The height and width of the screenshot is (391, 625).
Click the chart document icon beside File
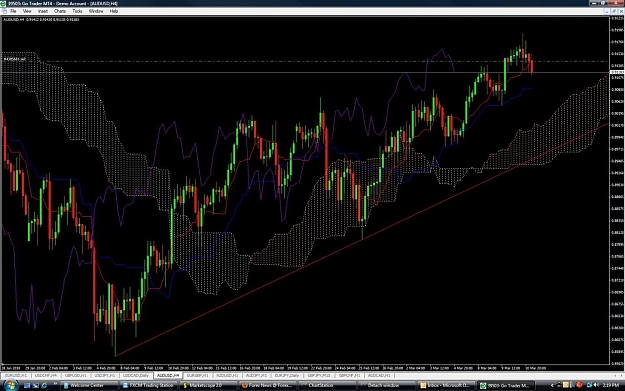pos(4,11)
